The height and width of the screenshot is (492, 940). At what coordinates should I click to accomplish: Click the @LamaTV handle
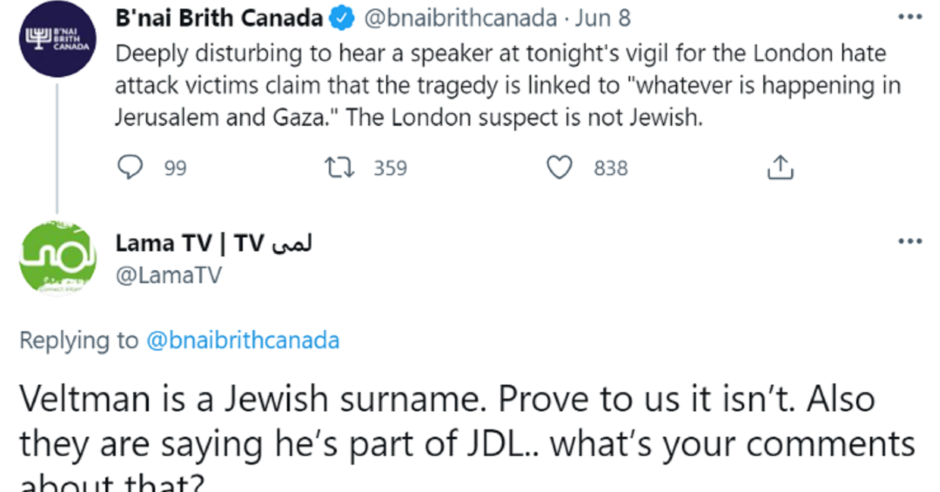[x=168, y=275]
